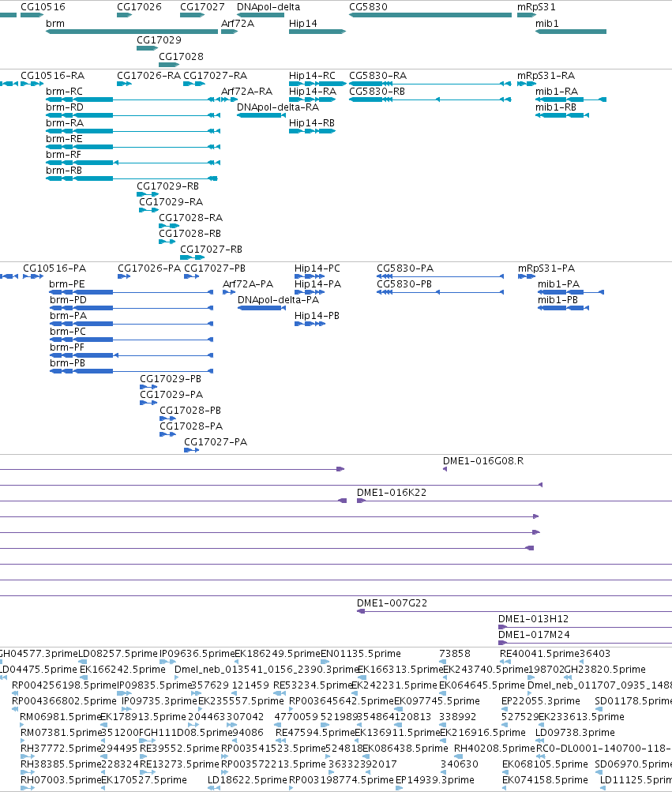
Task: Select the Arf72A-PA protein label
Action: [248, 284]
